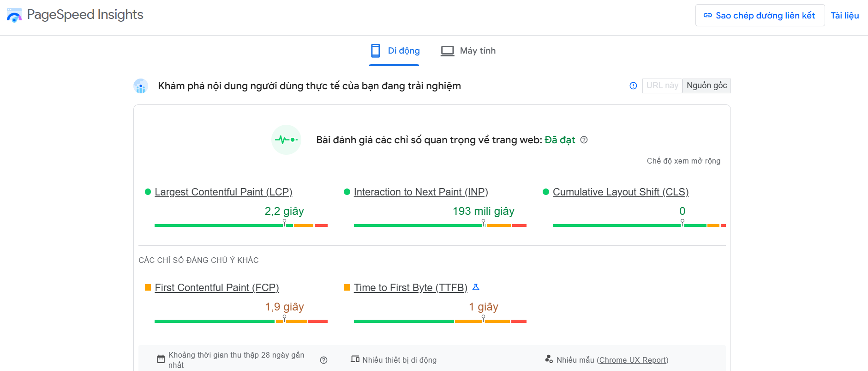Click the PageSpeed Insights logo
The width and height of the screenshot is (868, 371).
(x=14, y=14)
